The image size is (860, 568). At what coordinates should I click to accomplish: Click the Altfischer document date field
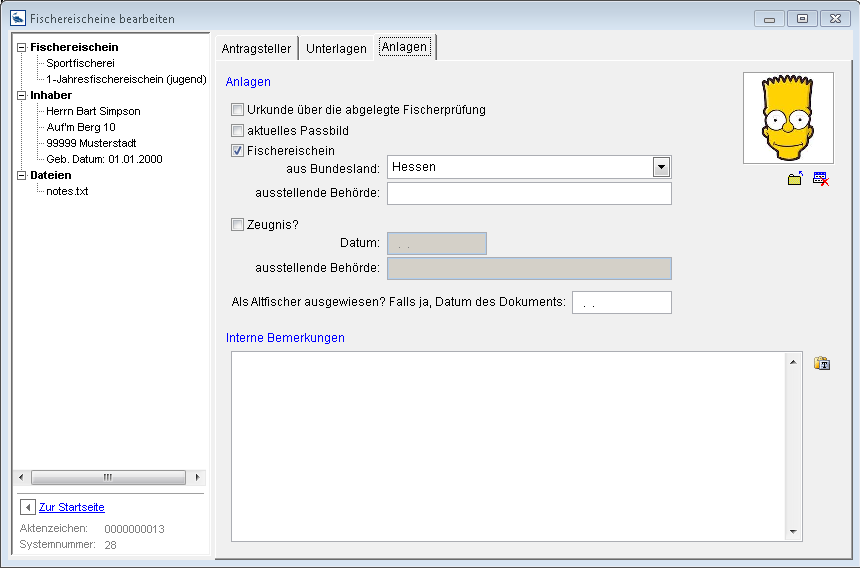[x=621, y=302]
